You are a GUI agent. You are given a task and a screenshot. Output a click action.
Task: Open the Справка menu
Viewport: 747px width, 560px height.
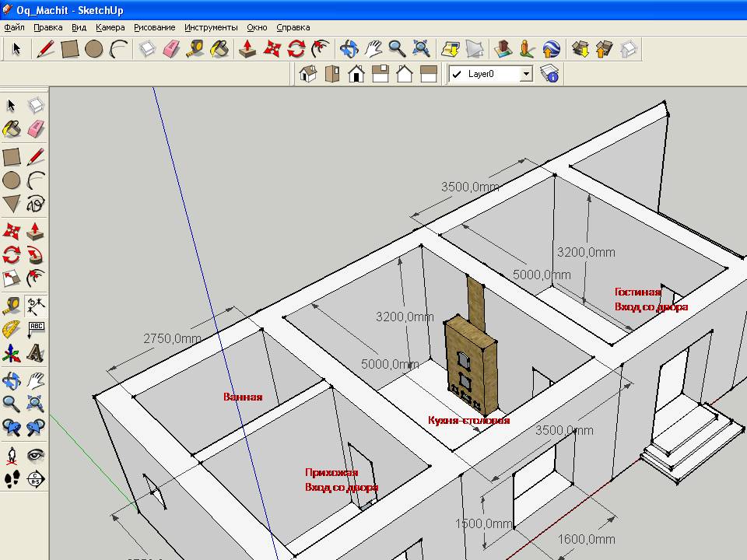pyautogui.click(x=293, y=27)
